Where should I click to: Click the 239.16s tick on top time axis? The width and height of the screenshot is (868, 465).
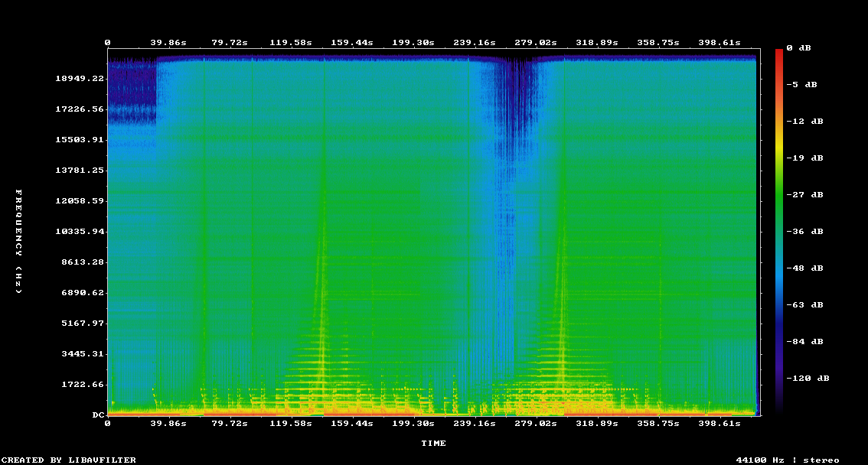click(x=474, y=42)
